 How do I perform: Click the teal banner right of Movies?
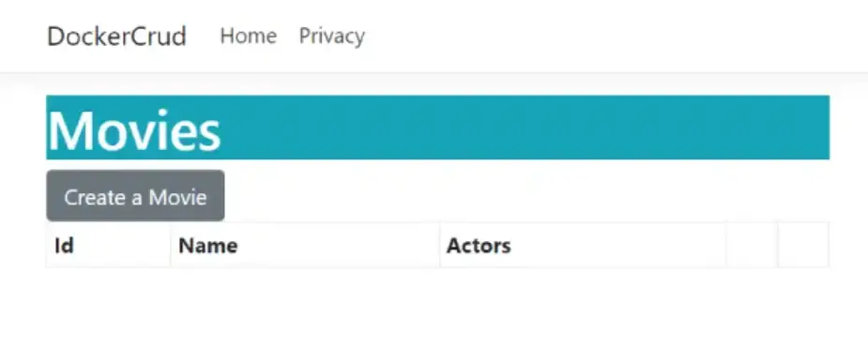pos(525,128)
